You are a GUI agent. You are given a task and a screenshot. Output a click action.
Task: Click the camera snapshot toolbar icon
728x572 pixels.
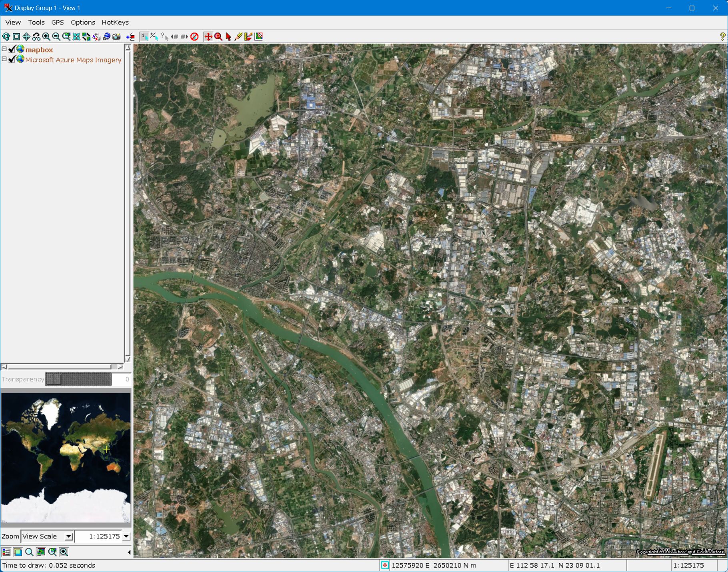116,37
